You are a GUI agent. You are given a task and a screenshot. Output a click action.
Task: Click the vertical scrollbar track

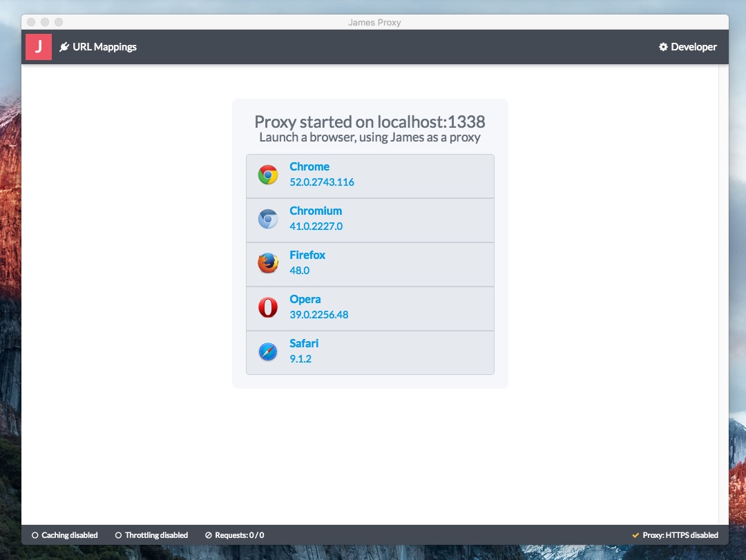pos(724,294)
